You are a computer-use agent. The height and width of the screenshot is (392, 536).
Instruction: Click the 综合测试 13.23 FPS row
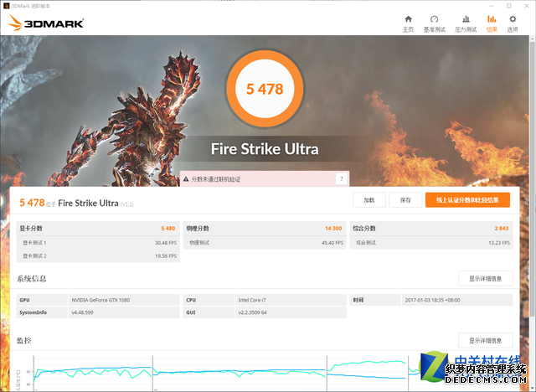(x=431, y=243)
